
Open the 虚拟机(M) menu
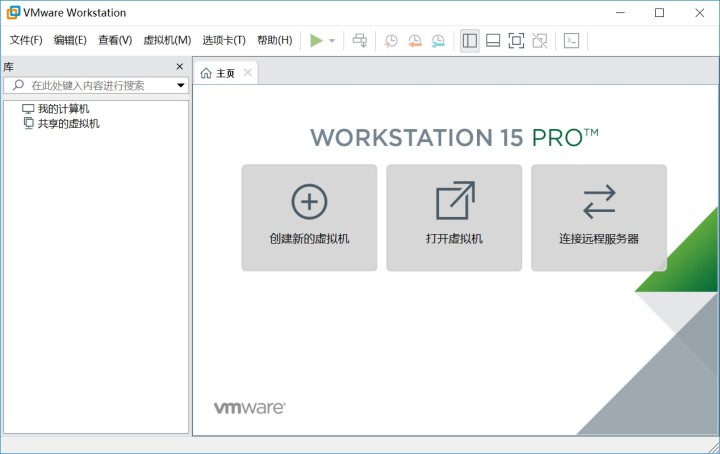(167, 40)
